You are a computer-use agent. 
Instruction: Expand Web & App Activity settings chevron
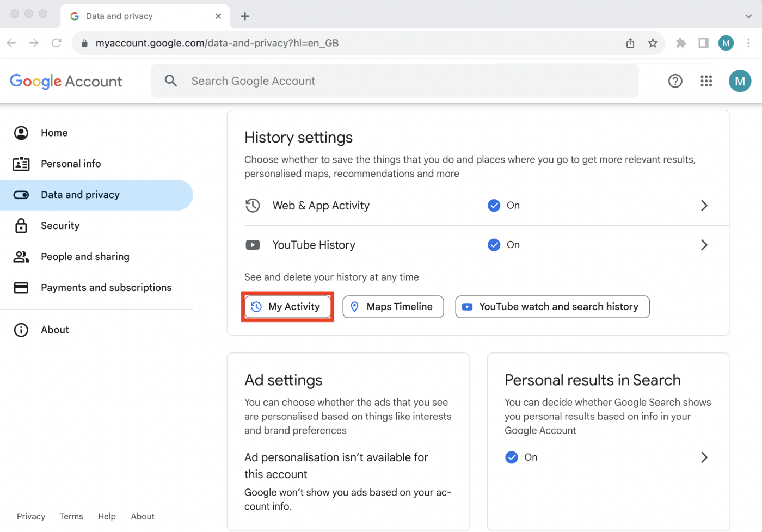[704, 205]
